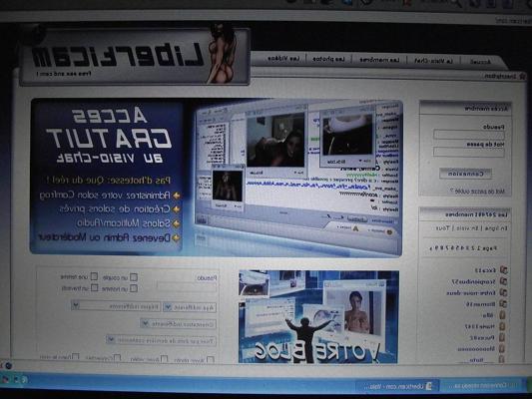Open the Trier par date dropdown
Image resolution: width=532 pixels, height=399 pixels.
161,340
